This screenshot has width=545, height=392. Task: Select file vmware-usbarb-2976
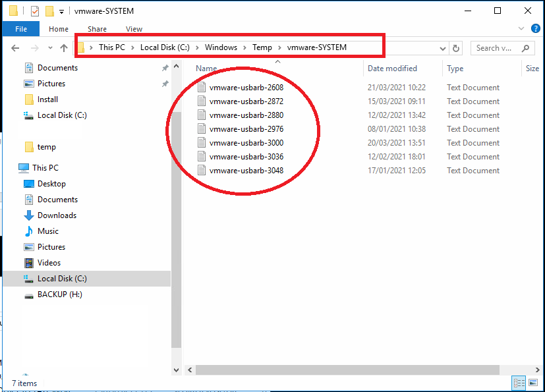tap(246, 129)
